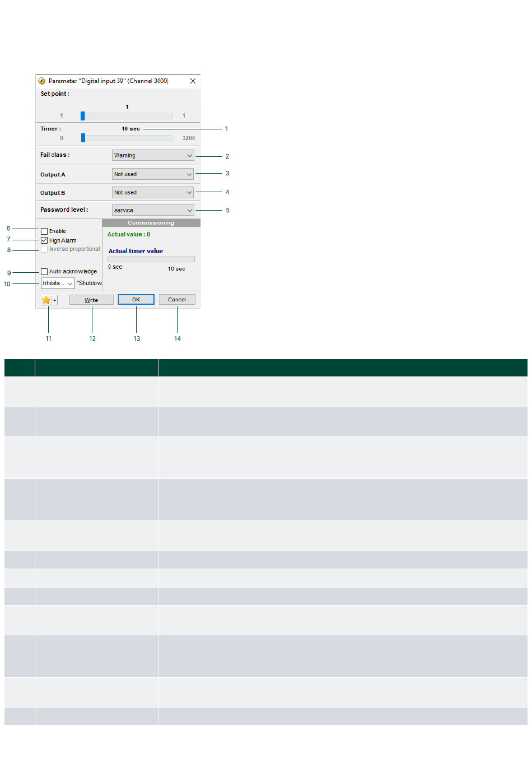The width and height of the screenshot is (532, 777).
Task: Open the Password level dropdown
Action: [x=153, y=211]
